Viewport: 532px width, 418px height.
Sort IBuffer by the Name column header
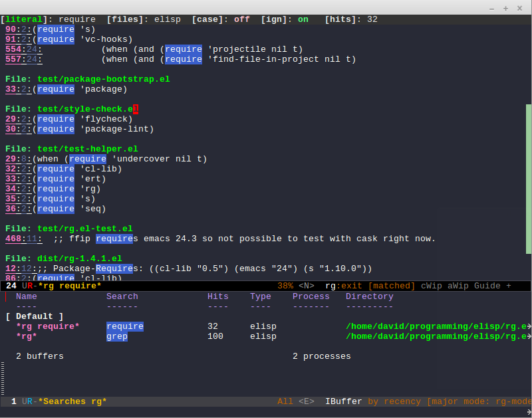click(27, 296)
